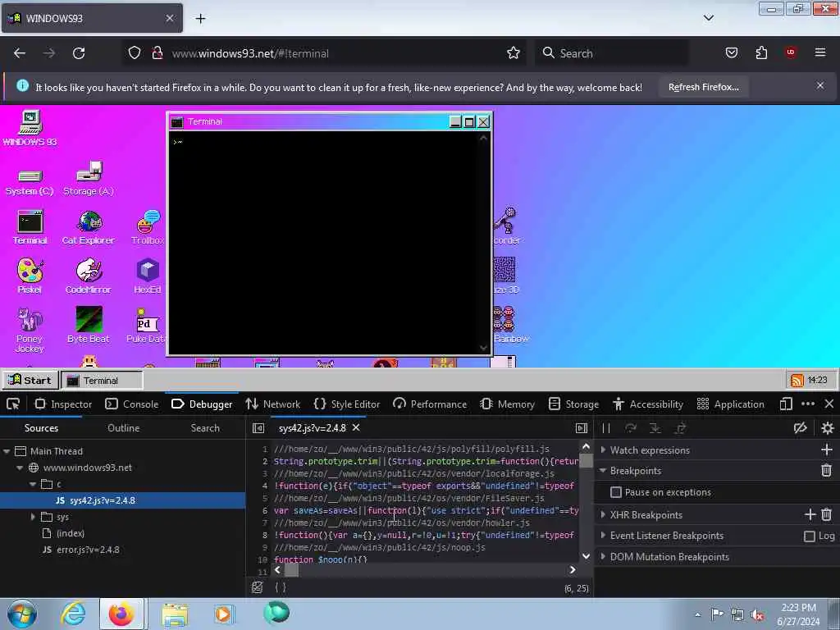Open the System (C:) drive icon
840x630 pixels.
pyautogui.click(x=30, y=182)
